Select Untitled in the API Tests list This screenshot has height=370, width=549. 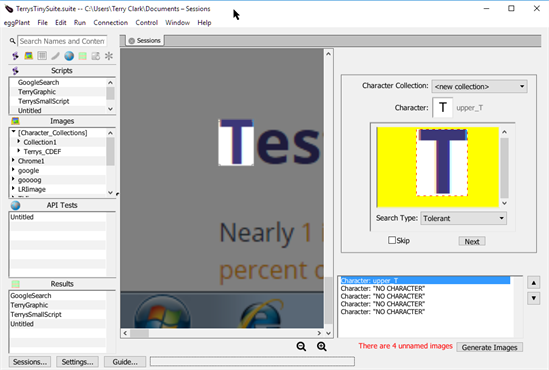pyautogui.click(x=22, y=217)
